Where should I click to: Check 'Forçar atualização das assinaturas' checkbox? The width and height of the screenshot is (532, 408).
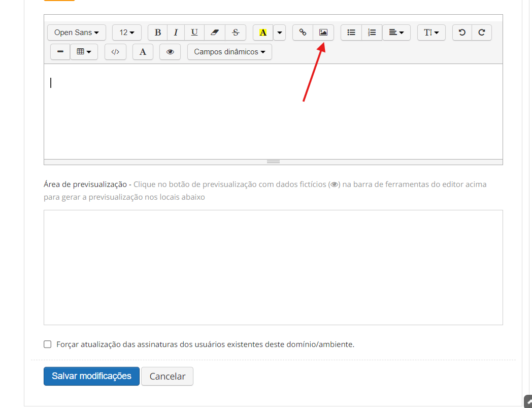[48, 344]
